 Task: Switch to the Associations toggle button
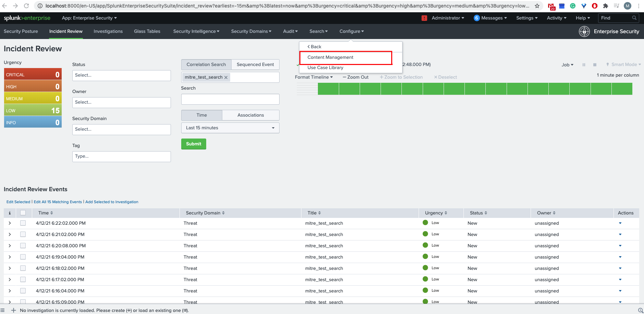tap(251, 115)
